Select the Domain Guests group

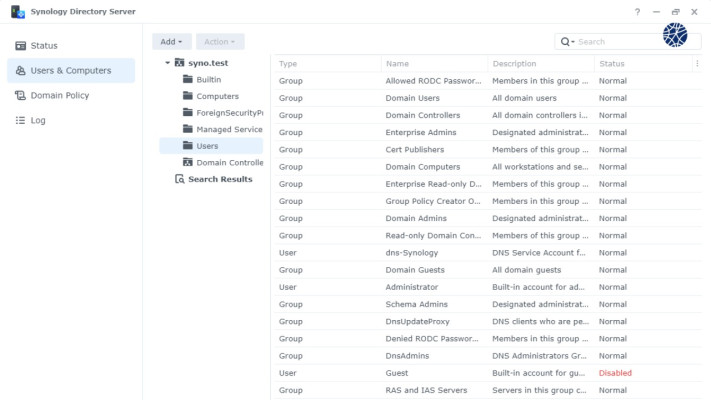point(488,271)
